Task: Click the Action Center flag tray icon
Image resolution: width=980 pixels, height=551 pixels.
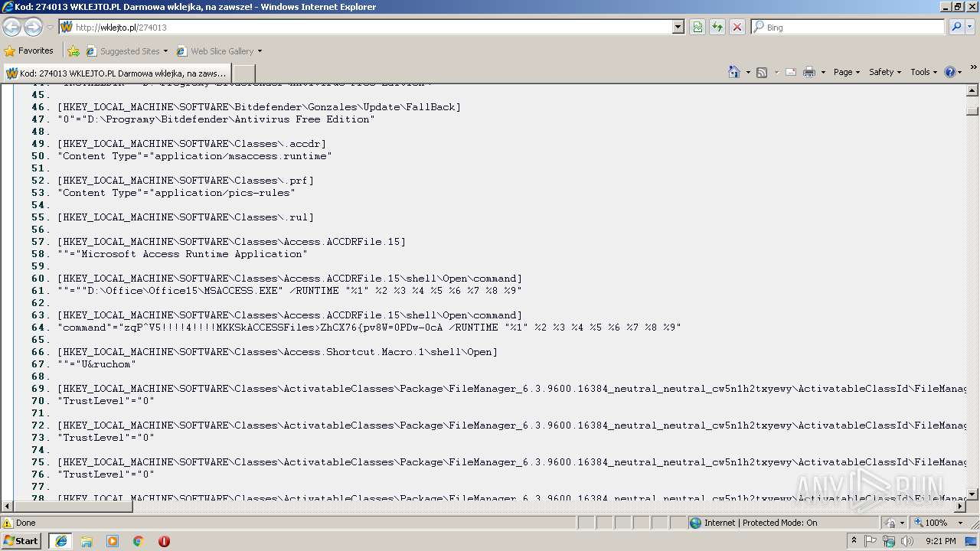Action: click(x=871, y=541)
